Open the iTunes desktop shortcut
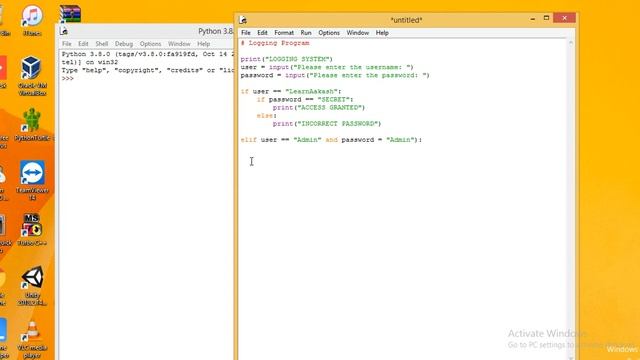This screenshot has height=360, width=640. pos(32,20)
